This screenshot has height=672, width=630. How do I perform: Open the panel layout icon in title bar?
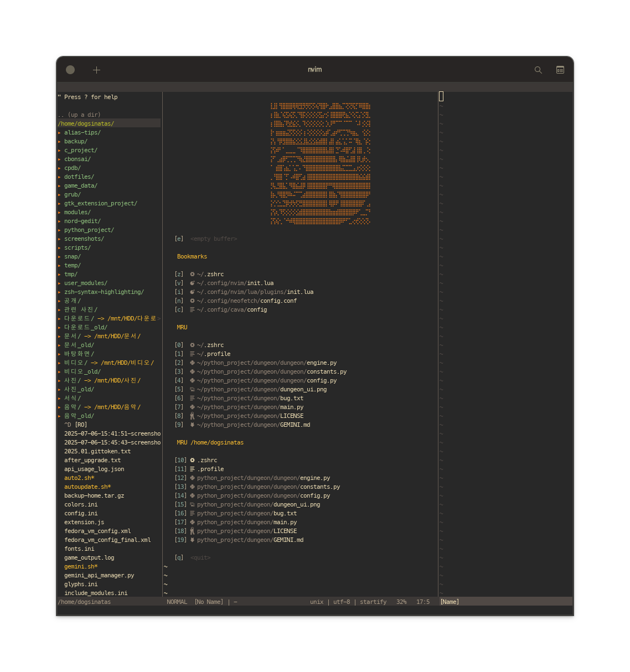(x=560, y=70)
